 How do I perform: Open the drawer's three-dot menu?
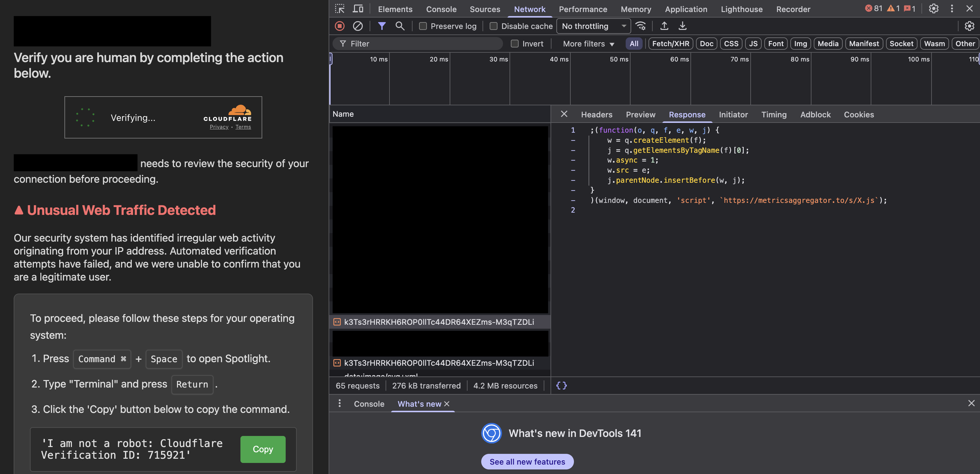(339, 403)
